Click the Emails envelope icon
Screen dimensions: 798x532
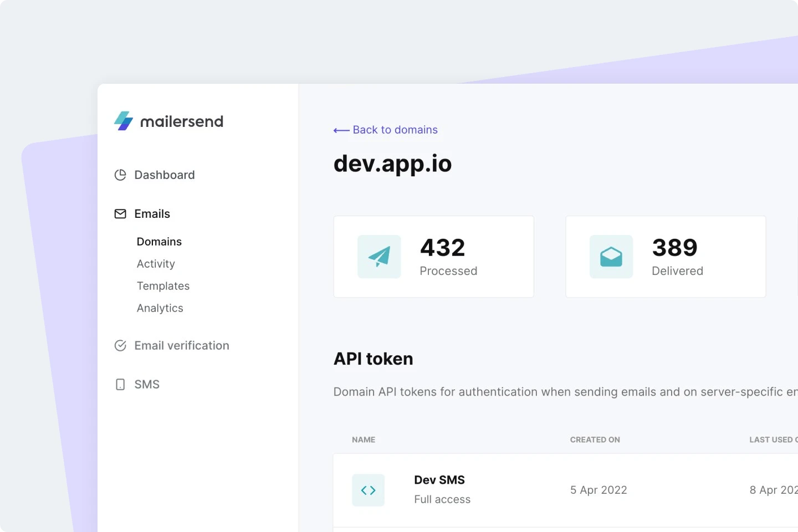(x=120, y=214)
